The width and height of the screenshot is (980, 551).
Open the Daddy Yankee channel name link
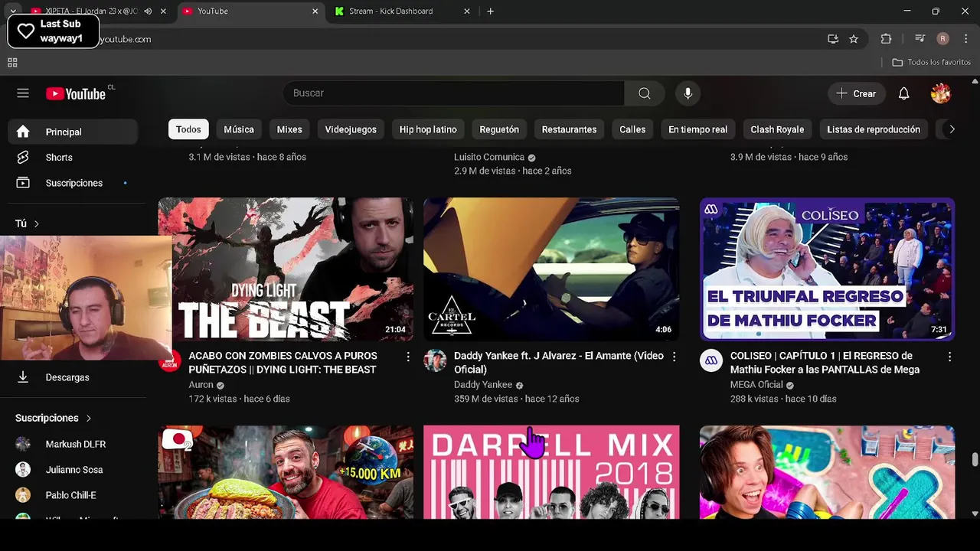pyautogui.click(x=483, y=385)
